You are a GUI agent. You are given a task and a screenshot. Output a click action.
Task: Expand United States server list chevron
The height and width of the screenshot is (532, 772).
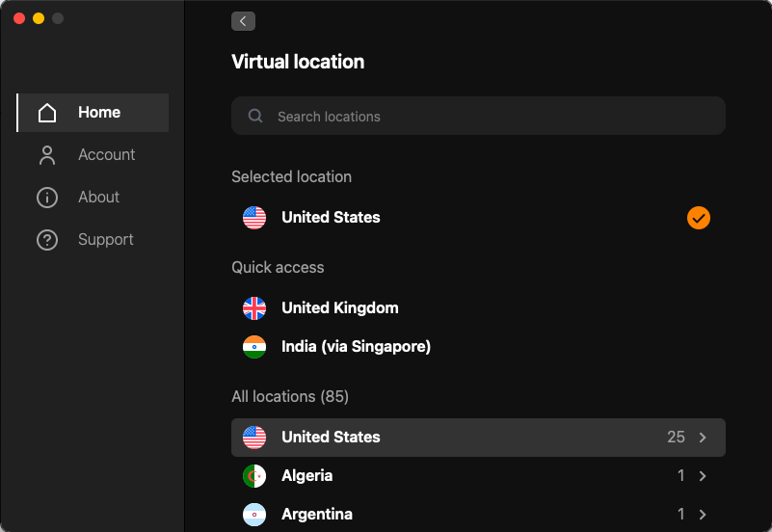click(703, 437)
